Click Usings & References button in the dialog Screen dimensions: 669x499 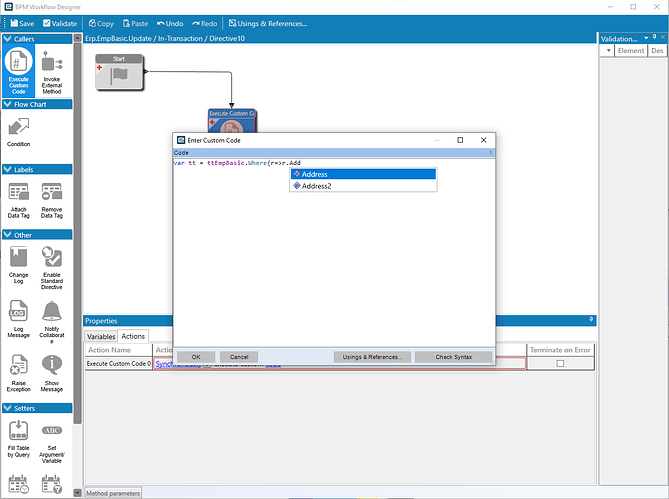pyautogui.click(x=372, y=357)
